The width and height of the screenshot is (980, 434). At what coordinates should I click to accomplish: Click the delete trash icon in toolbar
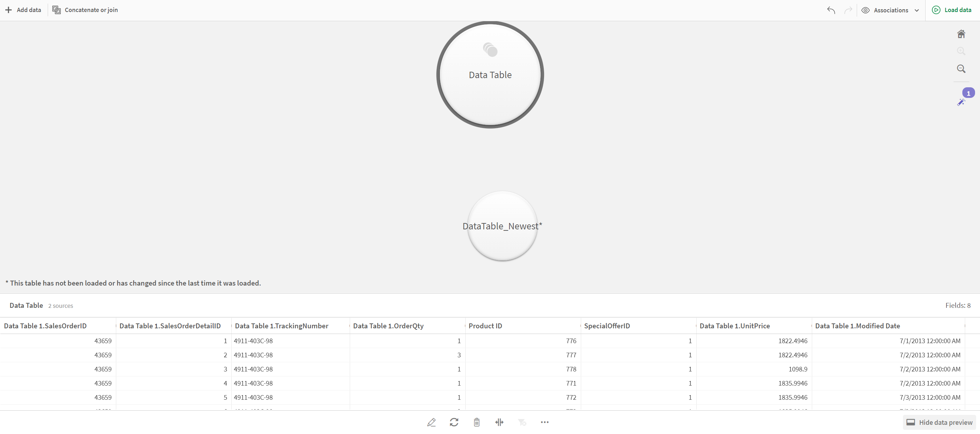476,422
